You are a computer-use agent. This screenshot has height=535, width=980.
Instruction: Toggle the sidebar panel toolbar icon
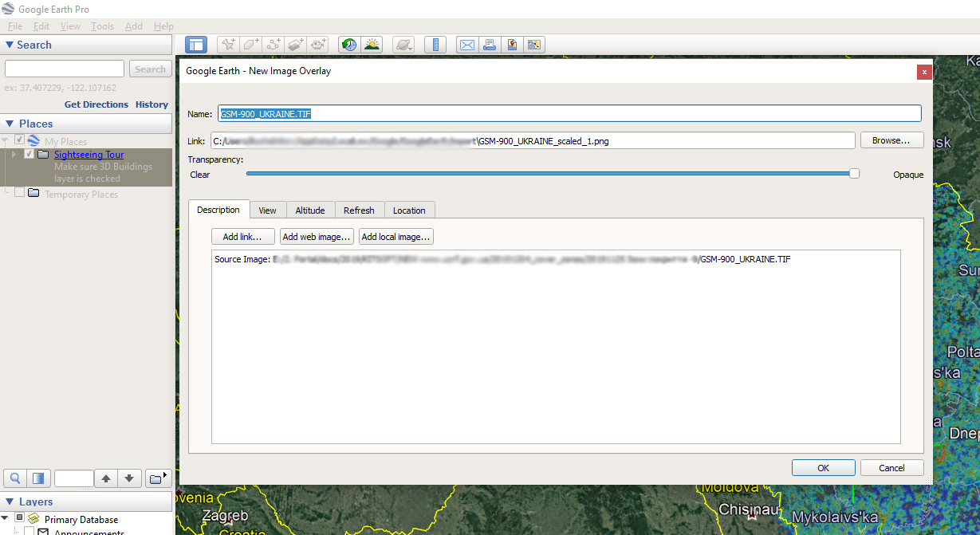click(196, 45)
